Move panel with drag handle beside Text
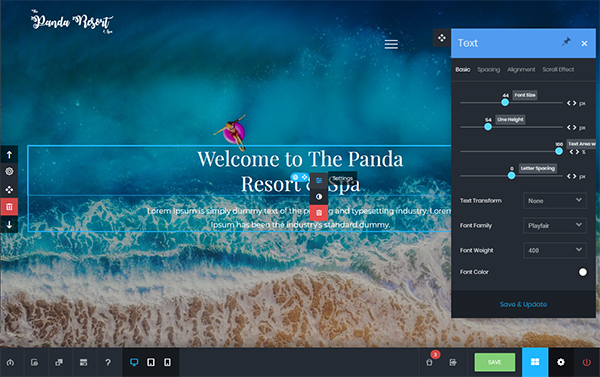This screenshot has width=600, height=377. pyautogui.click(x=442, y=38)
